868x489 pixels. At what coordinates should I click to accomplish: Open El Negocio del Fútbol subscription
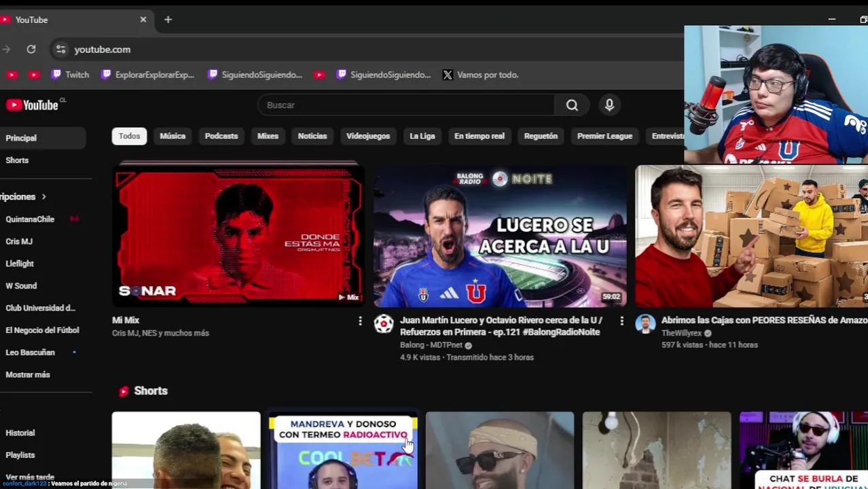(x=42, y=330)
